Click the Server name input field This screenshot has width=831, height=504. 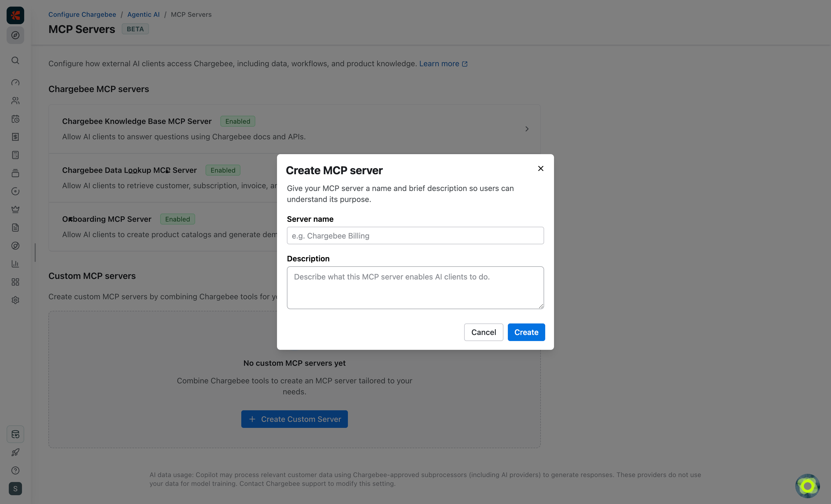(x=415, y=236)
